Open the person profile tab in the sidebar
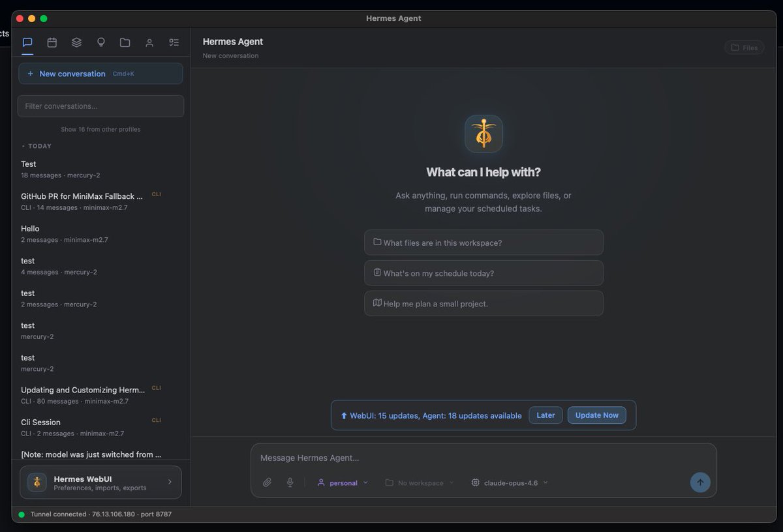The height and width of the screenshot is (532, 783). click(149, 42)
